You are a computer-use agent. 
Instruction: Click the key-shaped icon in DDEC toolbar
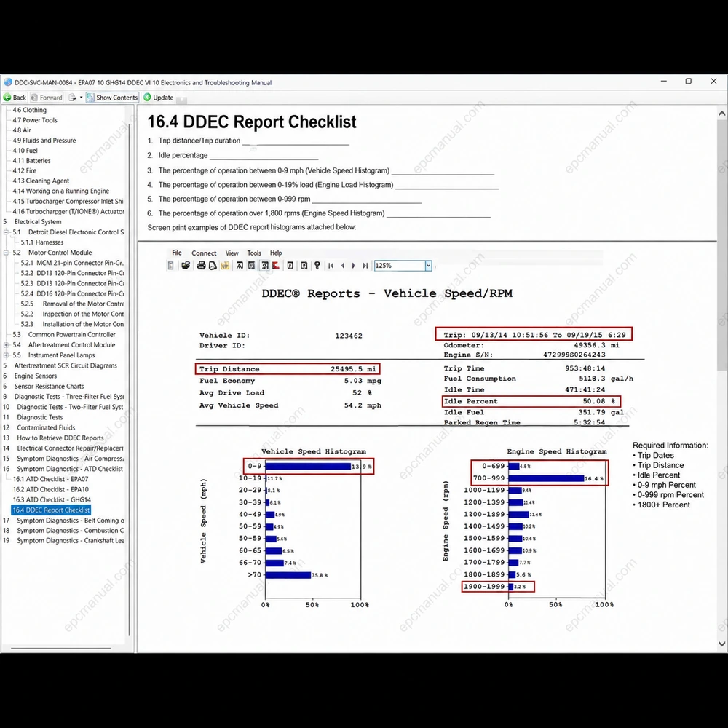(317, 266)
